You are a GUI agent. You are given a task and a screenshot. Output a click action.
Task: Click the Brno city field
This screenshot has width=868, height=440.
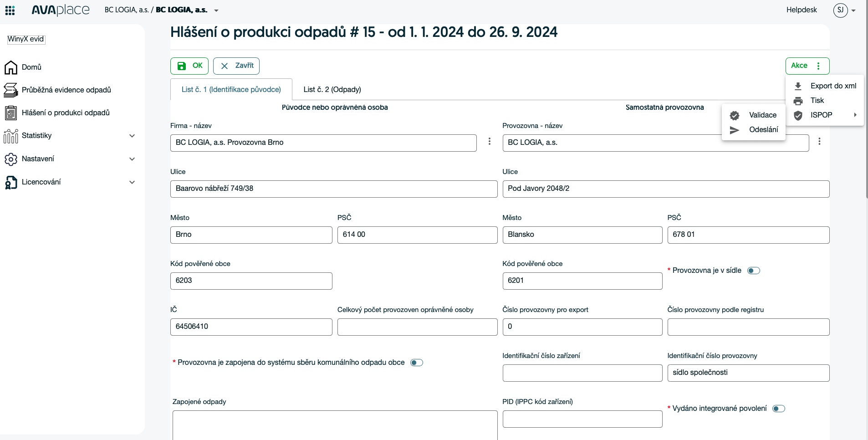pyautogui.click(x=251, y=235)
